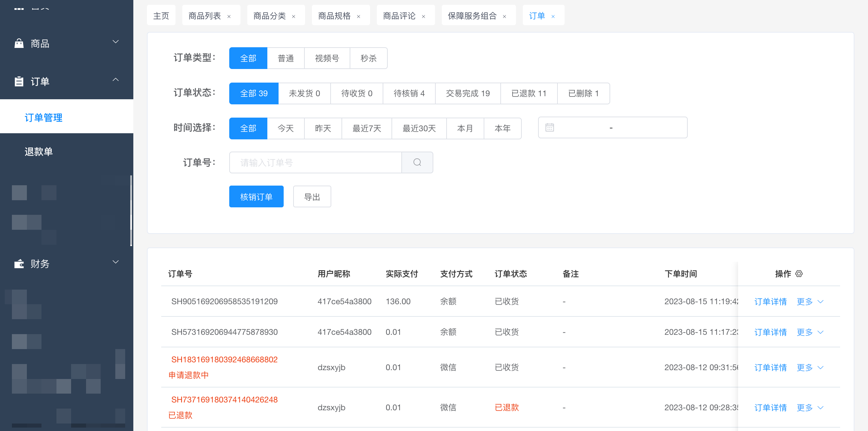This screenshot has height=431, width=868.
Task: Click the 申请退款中 status label
Action: click(188, 375)
